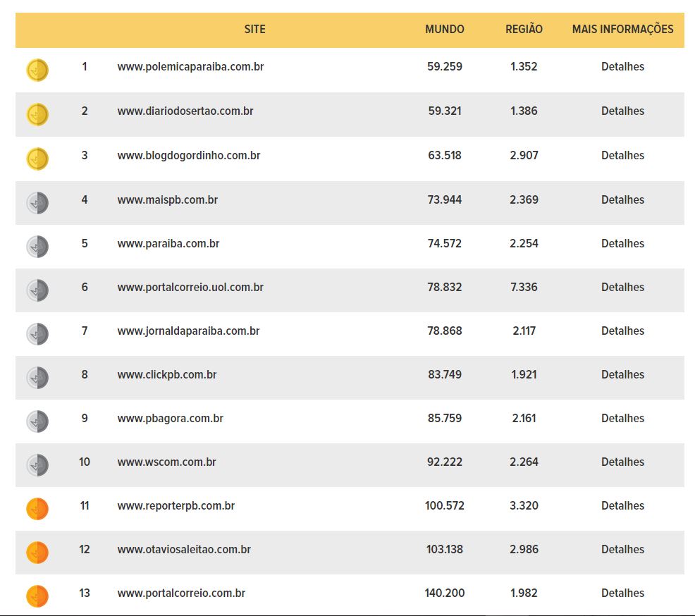The height and width of the screenshot is (616, 695).
Task: Select site name www.blogdogordinho.com.br
Action: (189, 156)
